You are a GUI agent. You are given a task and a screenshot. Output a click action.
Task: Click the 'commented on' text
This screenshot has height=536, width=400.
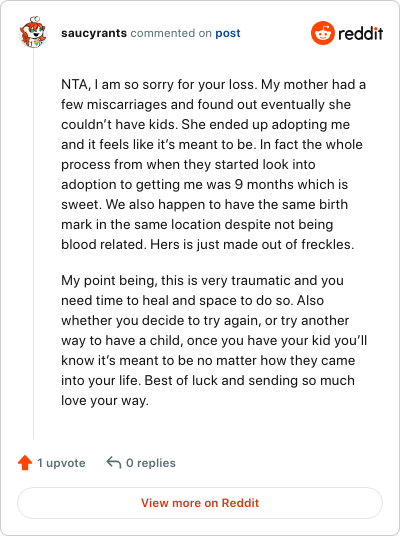point(171,33)
